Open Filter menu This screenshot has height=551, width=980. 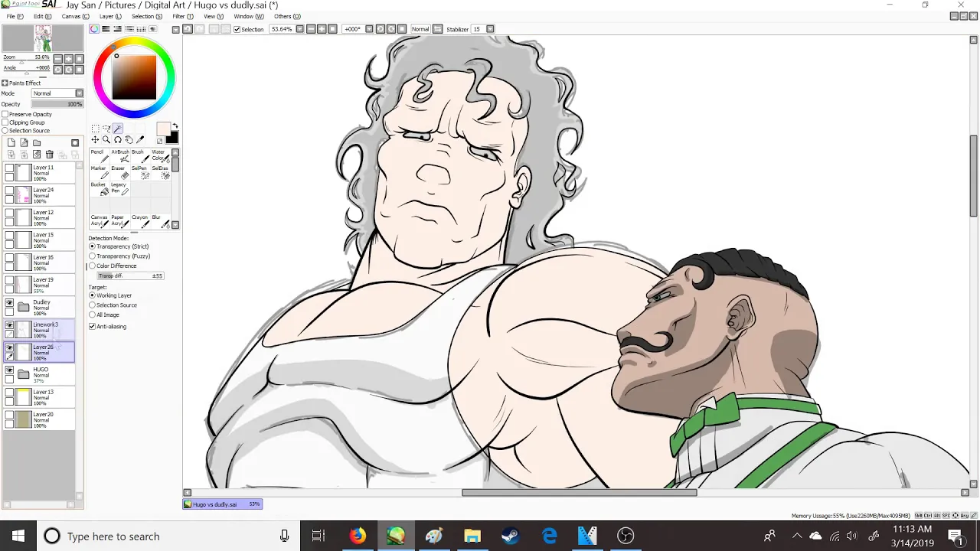point(183,16)
